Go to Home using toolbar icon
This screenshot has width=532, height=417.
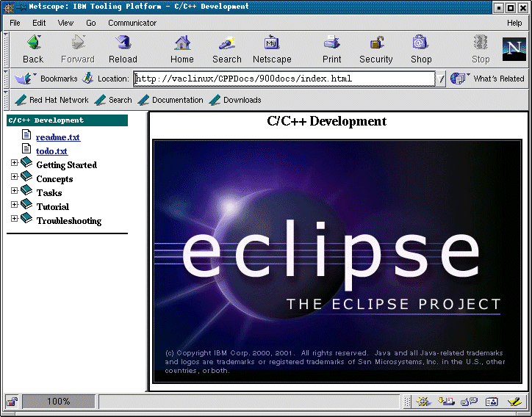click(182, 43)
